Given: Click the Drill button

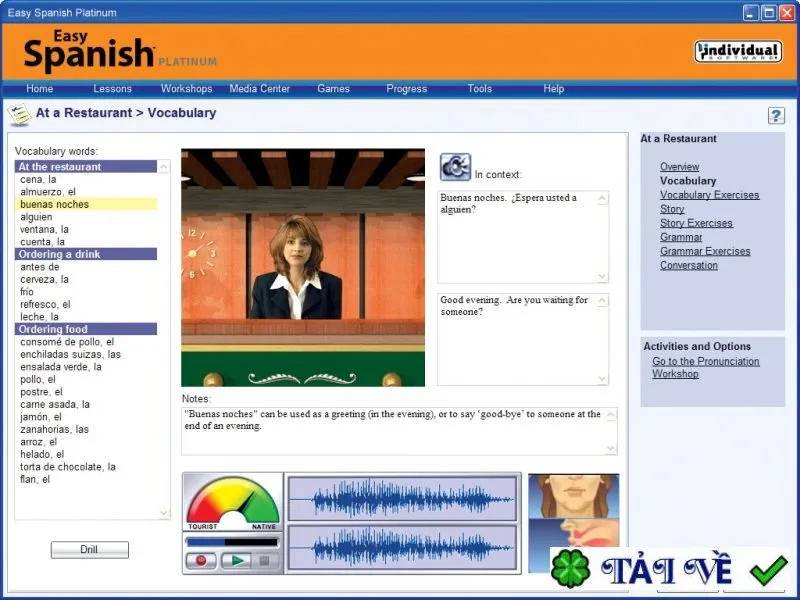Looking at the screenshot, I should (x=89, y=549).
